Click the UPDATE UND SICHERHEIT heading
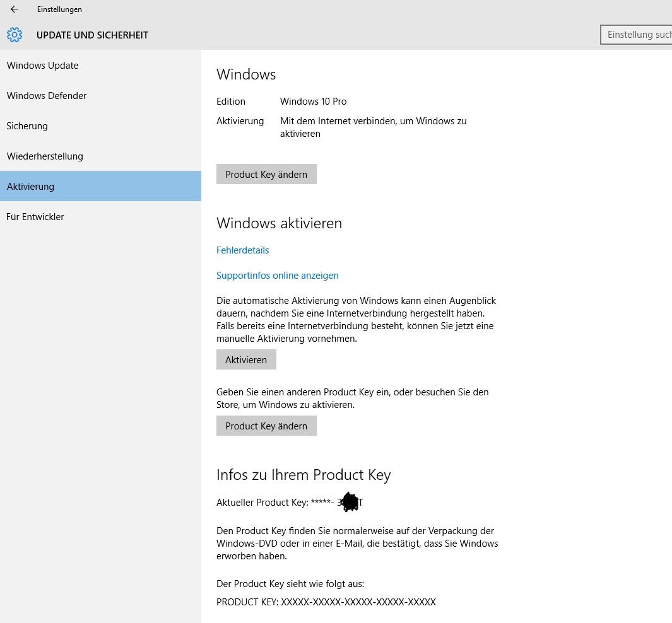The height and width of the screenshot is (623, 672). click(92, 35)
